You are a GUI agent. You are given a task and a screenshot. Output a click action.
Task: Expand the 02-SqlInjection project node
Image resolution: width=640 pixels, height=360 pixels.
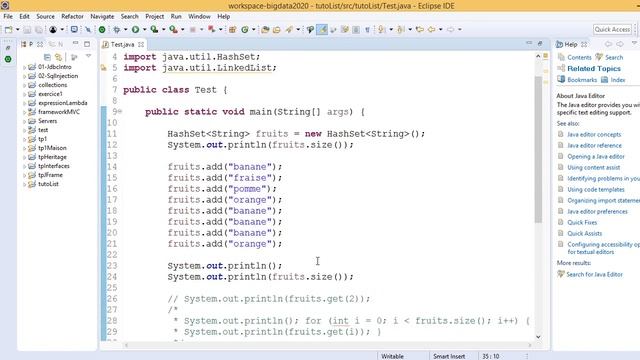coord(24,76)
